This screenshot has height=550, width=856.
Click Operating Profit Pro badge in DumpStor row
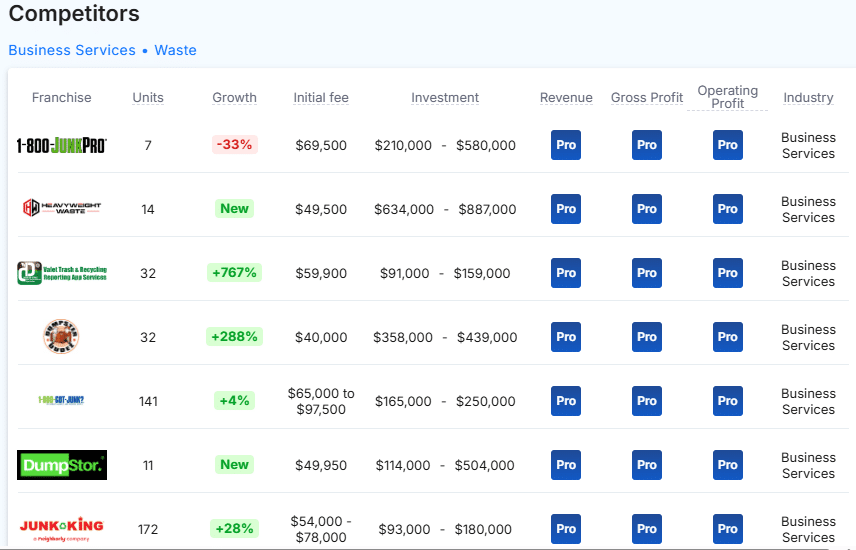click(727, 465)
